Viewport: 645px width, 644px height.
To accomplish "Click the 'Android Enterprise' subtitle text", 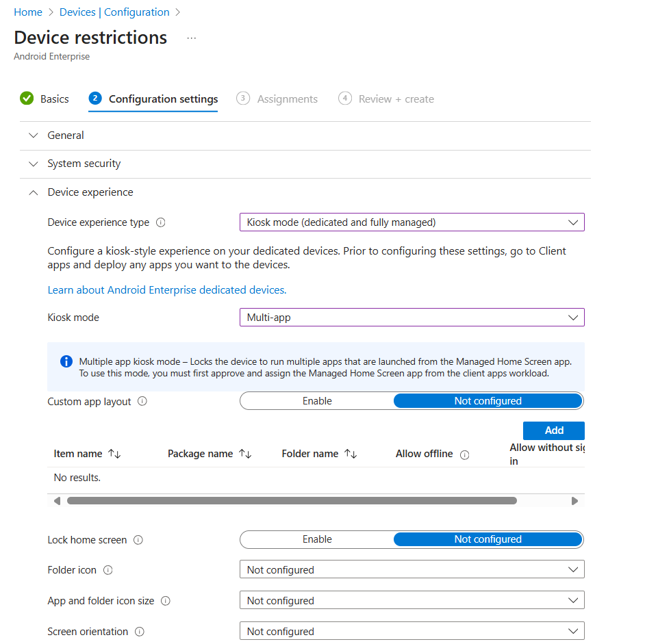I will click(52, 56).
